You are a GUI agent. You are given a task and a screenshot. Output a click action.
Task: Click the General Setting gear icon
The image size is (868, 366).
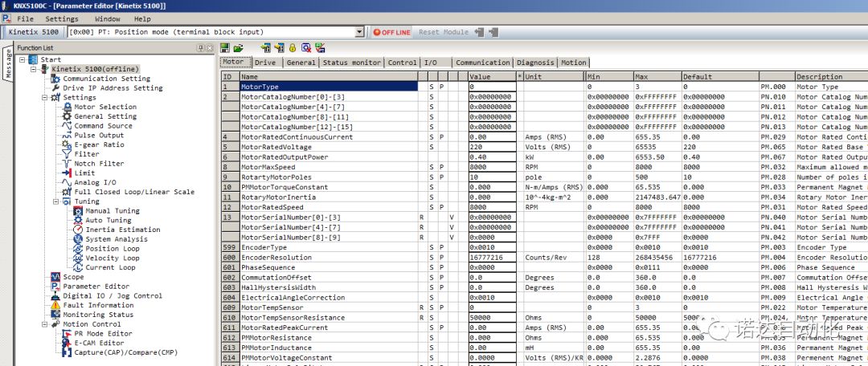point(67,116)
